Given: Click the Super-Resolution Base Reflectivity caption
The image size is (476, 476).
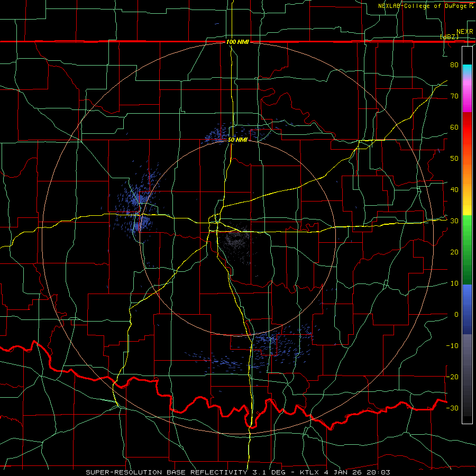Looking at the screenshot, I should tap(167, 472).
